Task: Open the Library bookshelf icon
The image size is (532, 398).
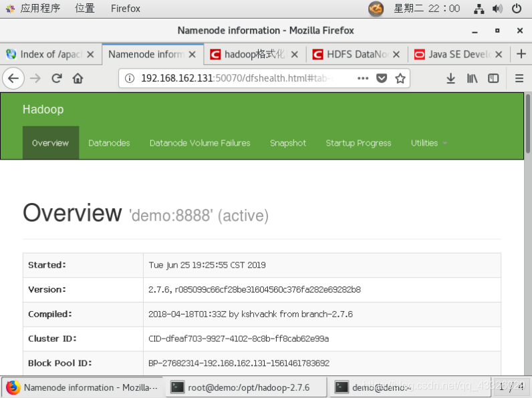Action: 472,79
